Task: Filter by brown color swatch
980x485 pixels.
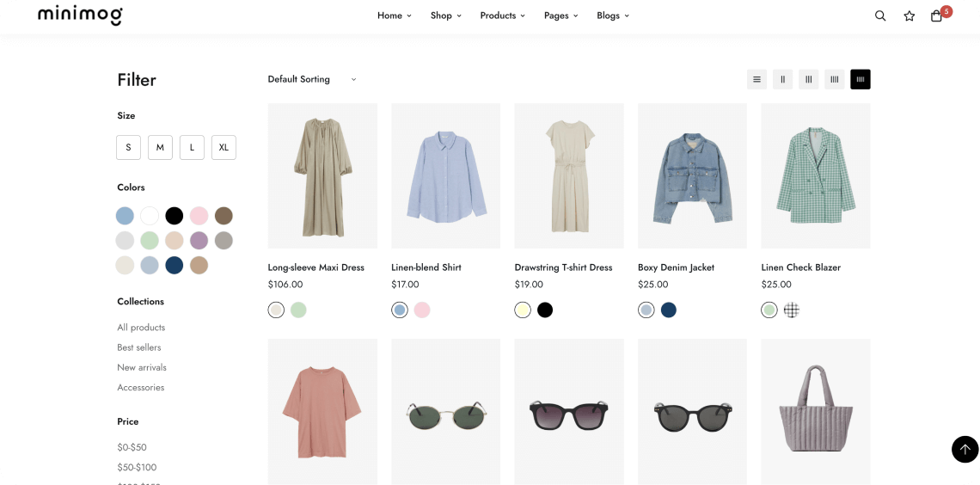Action: click(x=224, y=216)
